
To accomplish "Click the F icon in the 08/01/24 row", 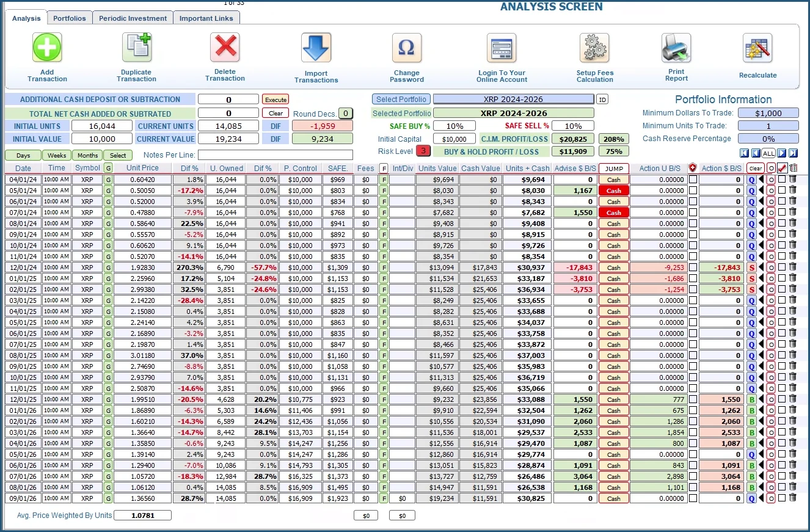I will (384, 224).
